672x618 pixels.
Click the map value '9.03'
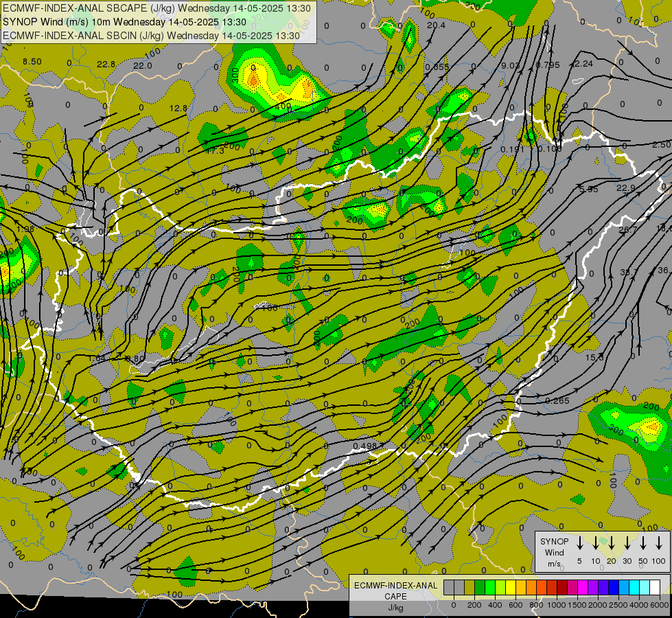[x=510, y=66]
